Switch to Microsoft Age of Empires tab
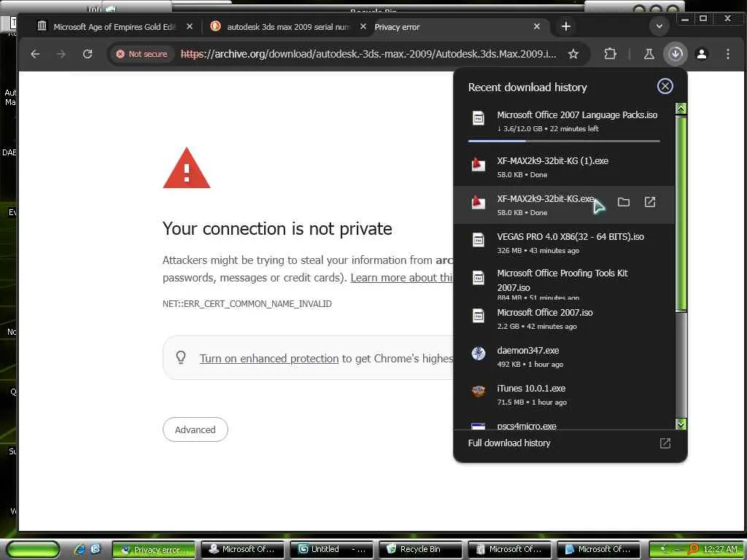The width and height of the screenshot is (747, 560). (115, 27)
